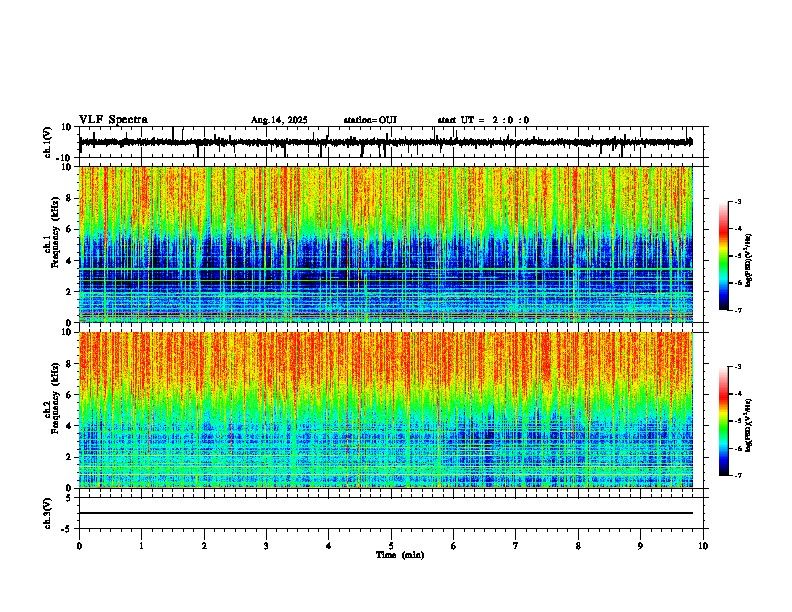Click the "8" kHz tick label on ch.1 spectrogram
This screenshot has height=612, width=792.
pos(70,198)
